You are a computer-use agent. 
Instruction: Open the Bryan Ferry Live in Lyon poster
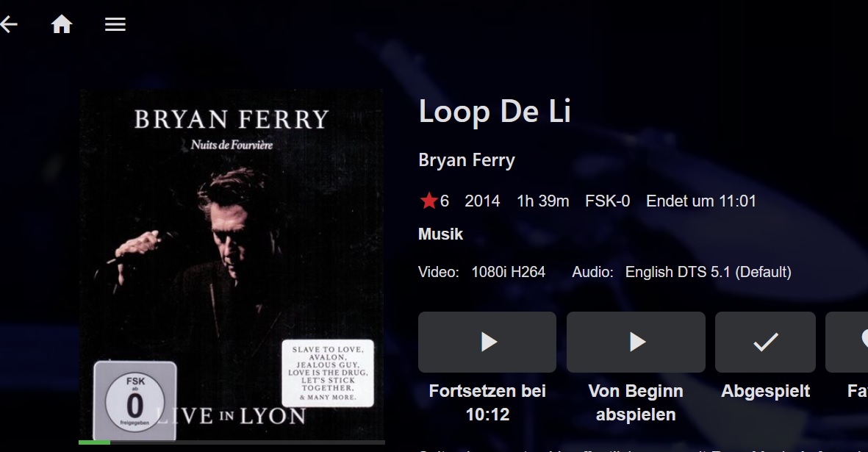[232, 265]
